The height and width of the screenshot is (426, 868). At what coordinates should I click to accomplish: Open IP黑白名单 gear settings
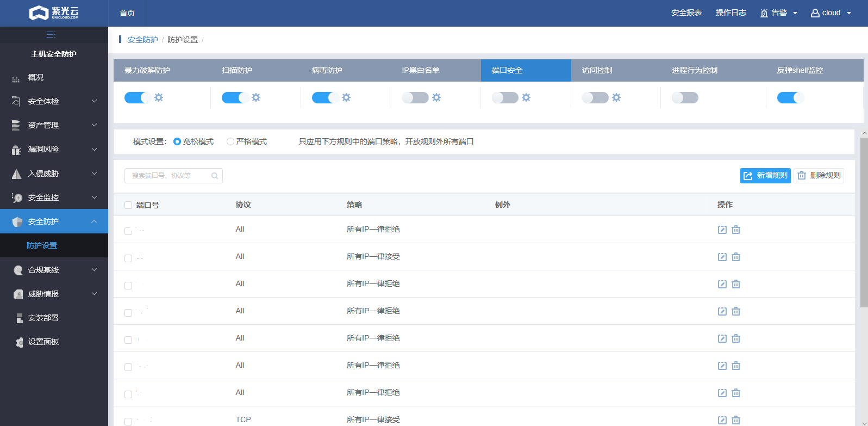436,97
